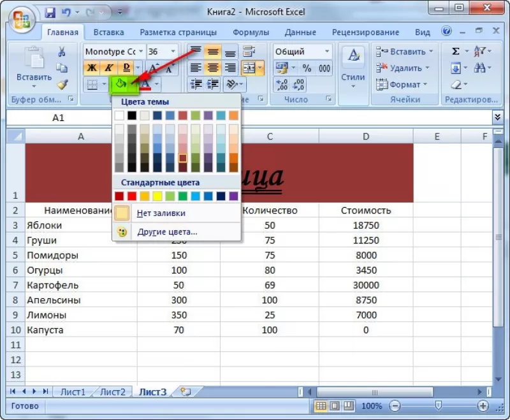Image resolution: width=510 pixels, height=420 pixels.
Task: Click the large Вставить paste button
Action: click(x=34, y=68)
